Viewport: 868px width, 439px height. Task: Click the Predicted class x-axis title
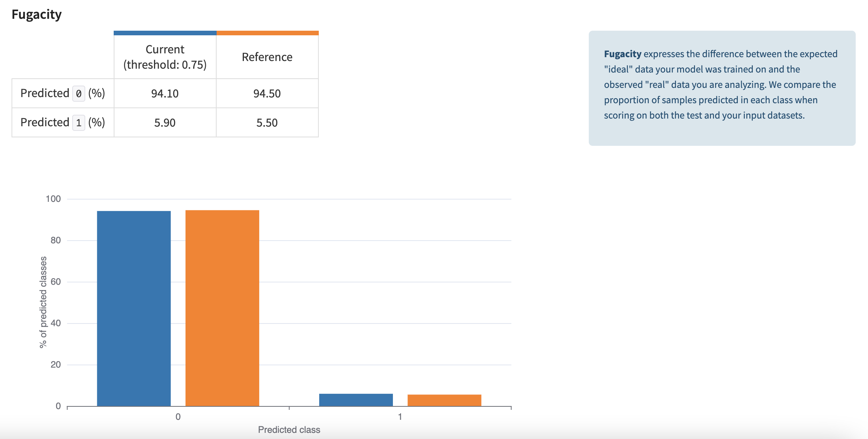[289, 430]
